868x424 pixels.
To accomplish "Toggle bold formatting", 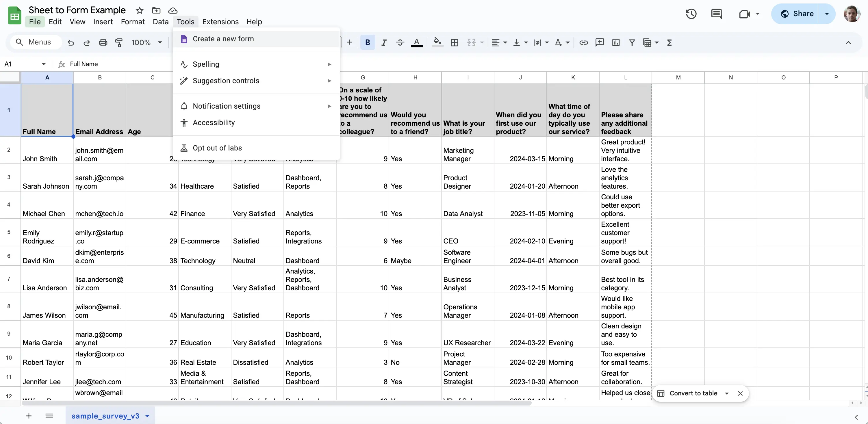I will pos(367,42).
